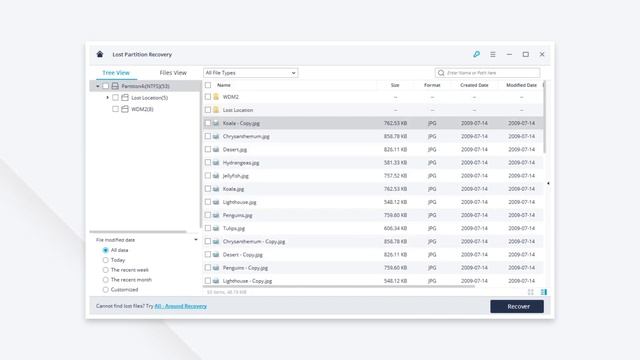Select the Today radio button
Viewport: 640px width, 360px height.
pos(106,260)
